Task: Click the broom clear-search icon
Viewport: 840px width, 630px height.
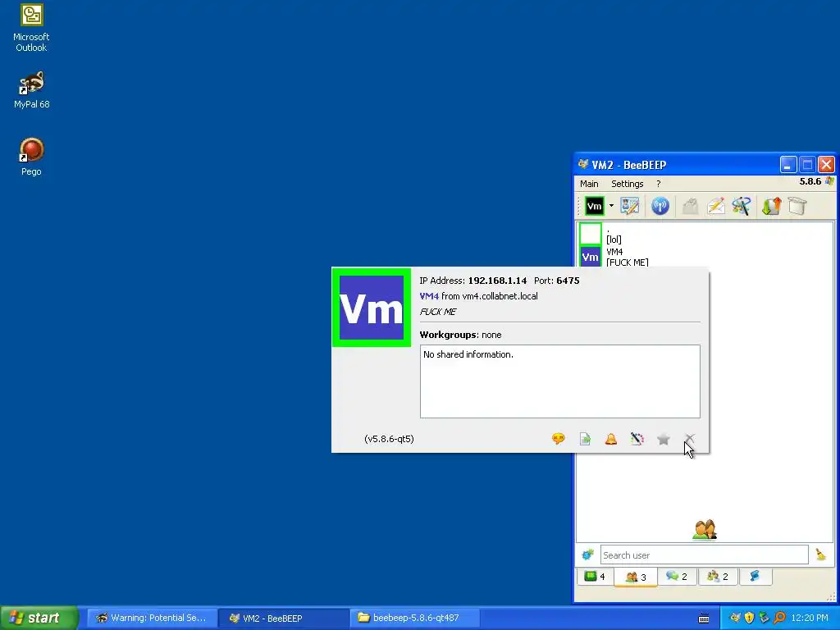Action: (x=820, y=555)
